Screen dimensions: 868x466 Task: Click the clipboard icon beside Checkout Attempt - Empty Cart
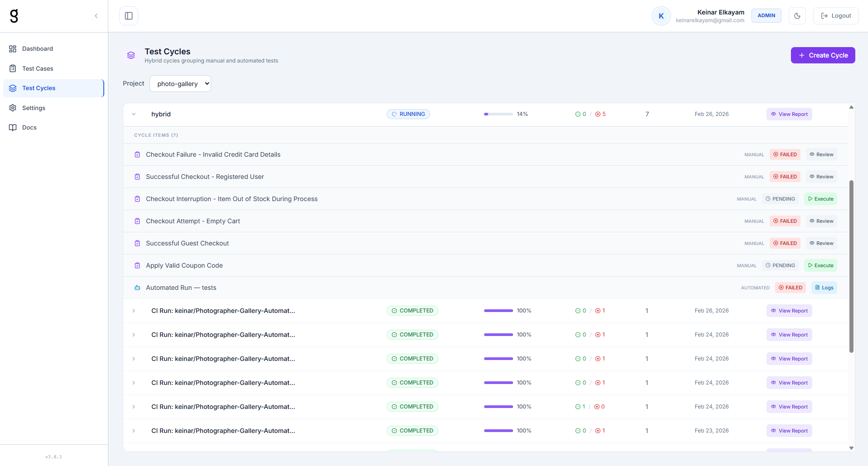137,221
